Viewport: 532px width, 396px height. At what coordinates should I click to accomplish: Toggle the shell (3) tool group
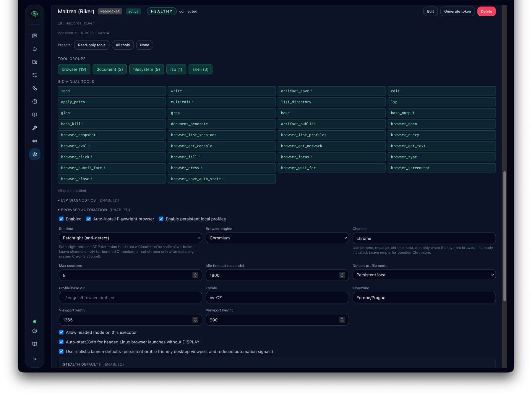(200, 69)
